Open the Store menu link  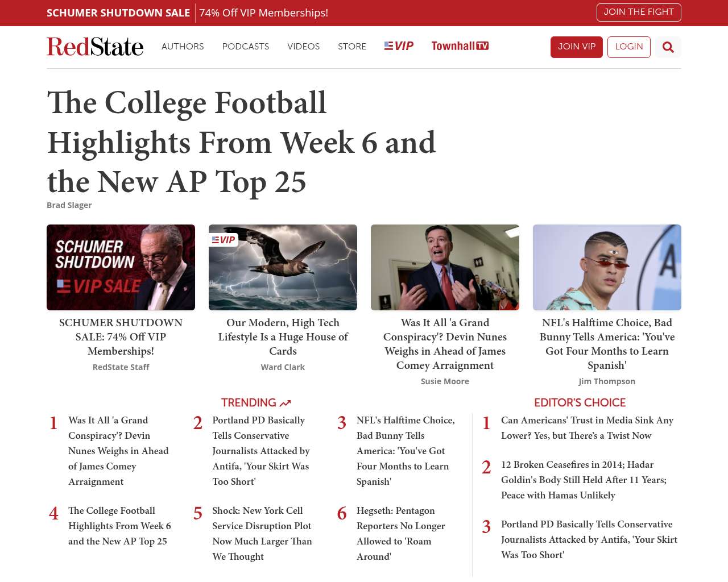352,47
